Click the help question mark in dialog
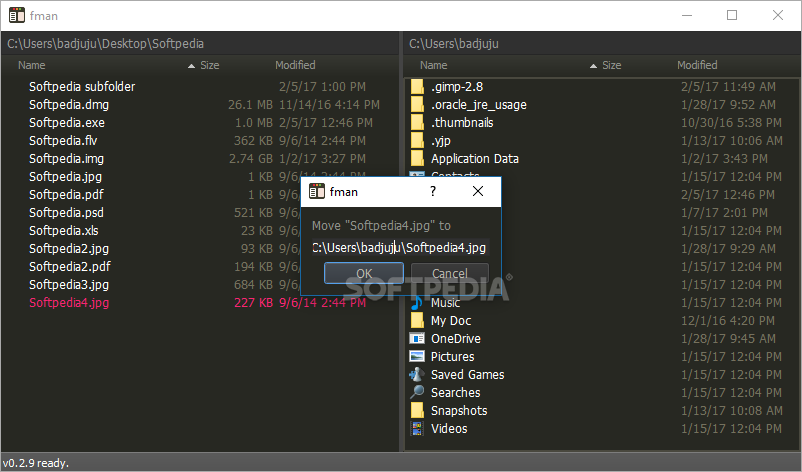The image size is (802, 472). (x=433, y=191)
